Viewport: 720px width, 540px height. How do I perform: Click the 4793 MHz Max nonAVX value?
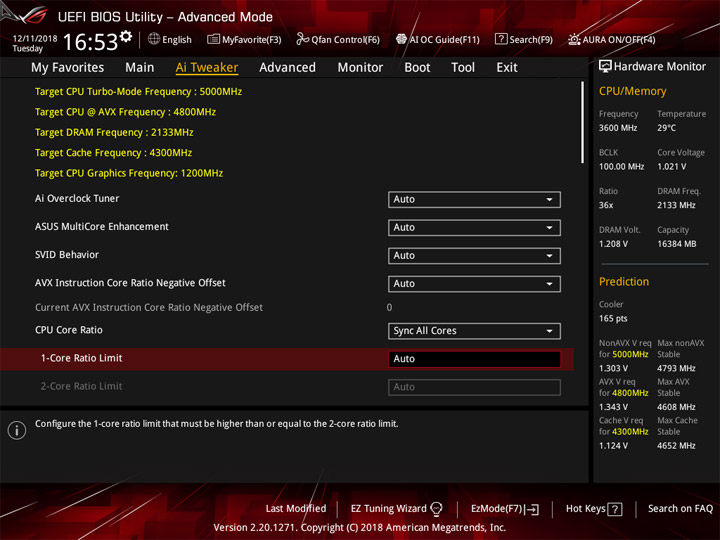click(676, 368)
